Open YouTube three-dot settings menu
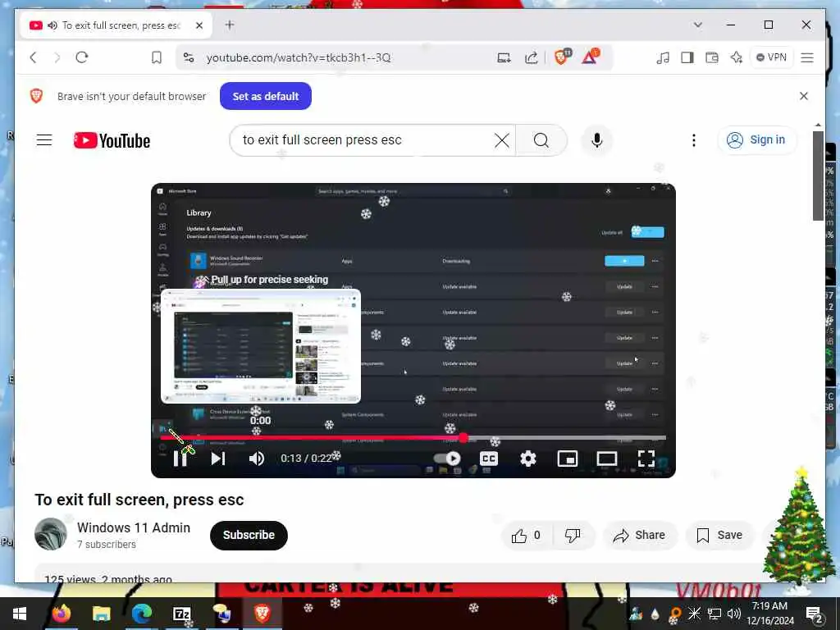This screenshot has width=840, height=630. pos(694,140)
